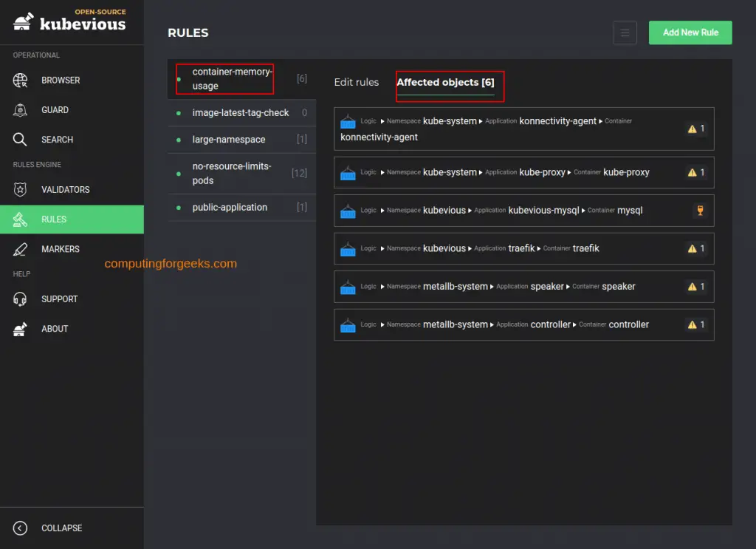The image size is (756, 549).
Task: Open metallb-system speaker container object
Action: [523, 287]
